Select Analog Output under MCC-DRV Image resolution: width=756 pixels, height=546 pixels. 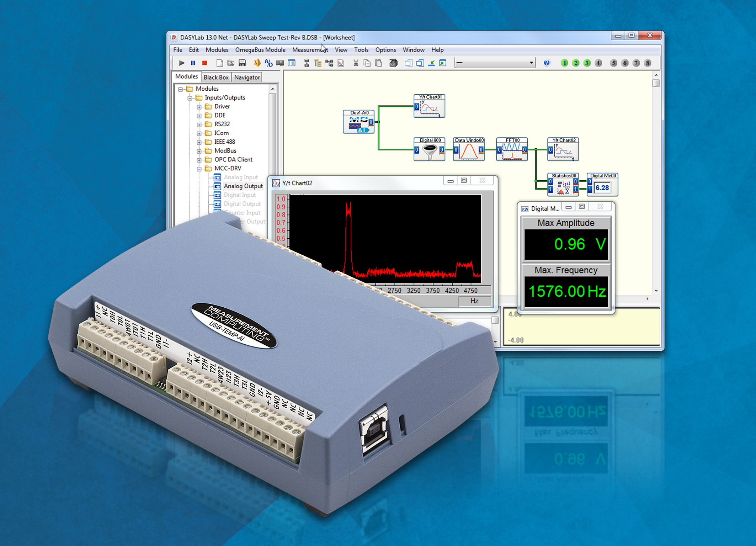pyautogui.click(x=243, y=186)
